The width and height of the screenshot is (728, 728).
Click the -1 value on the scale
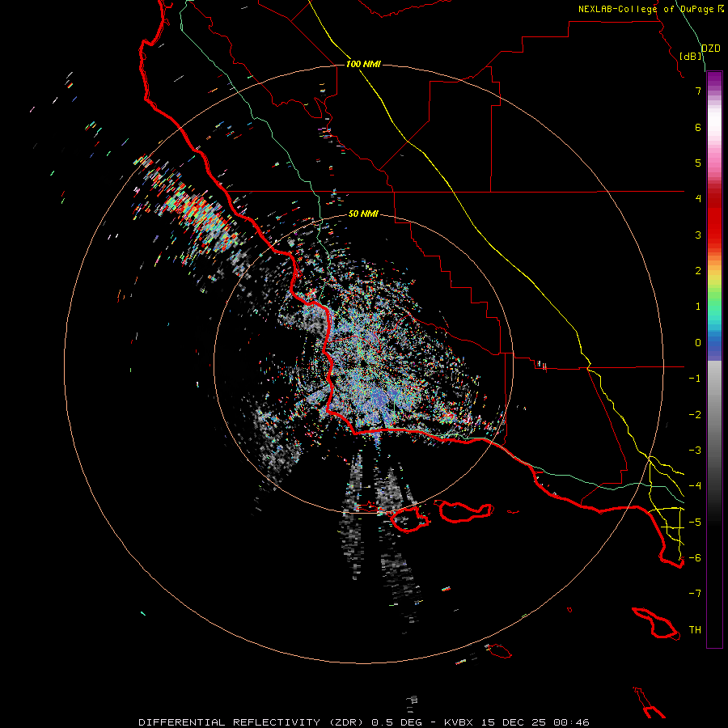tap(695, 379)
